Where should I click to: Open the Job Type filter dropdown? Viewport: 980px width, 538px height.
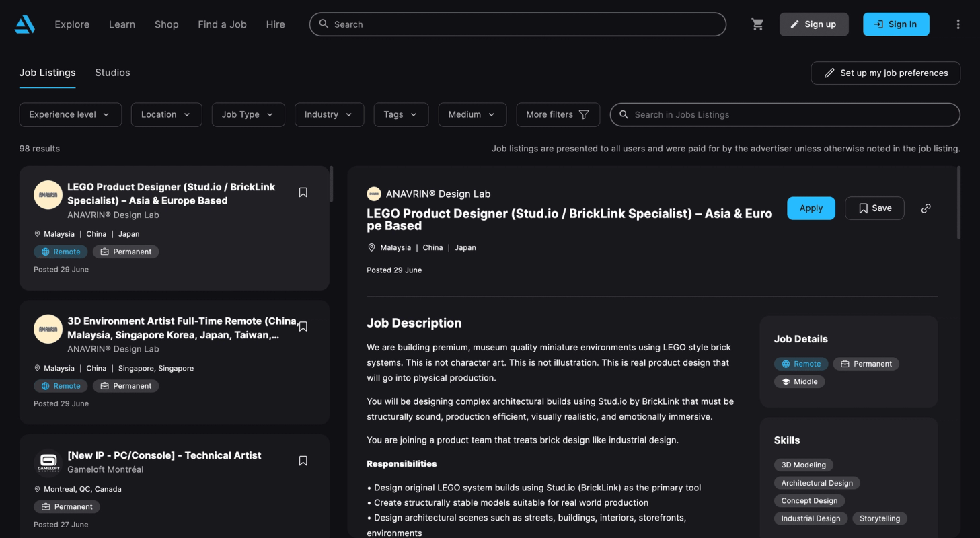[248, 114]
